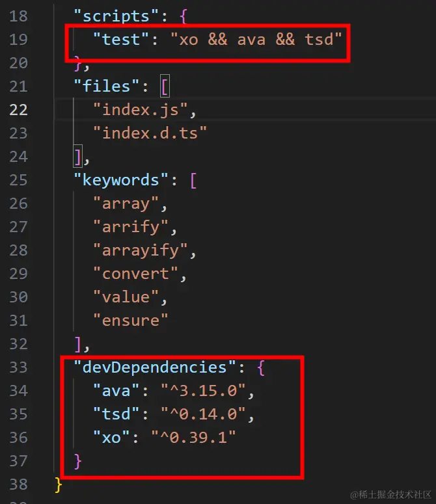Click the "index.js" string
The image size is (436, 504).
pyautogui.click(x=140, y=110)
